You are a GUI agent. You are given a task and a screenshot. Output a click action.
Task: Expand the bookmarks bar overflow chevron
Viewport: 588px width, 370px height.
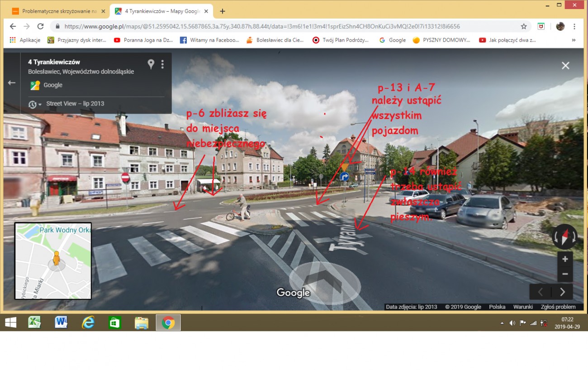pos(574,40)
